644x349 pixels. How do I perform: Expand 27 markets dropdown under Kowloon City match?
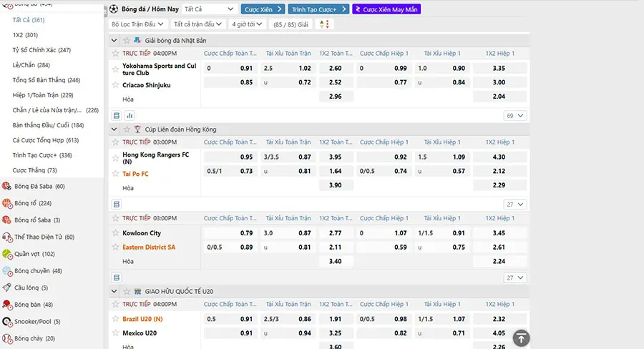click(x=515, y=277)
